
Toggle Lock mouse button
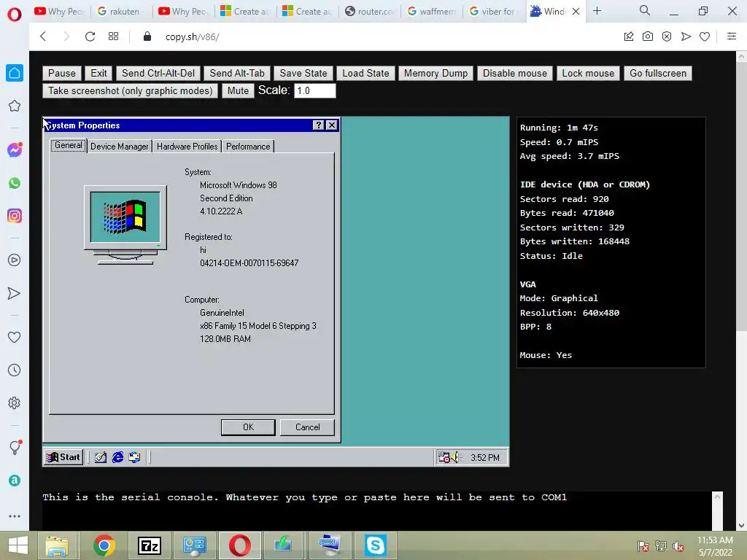tap(589, 74)
